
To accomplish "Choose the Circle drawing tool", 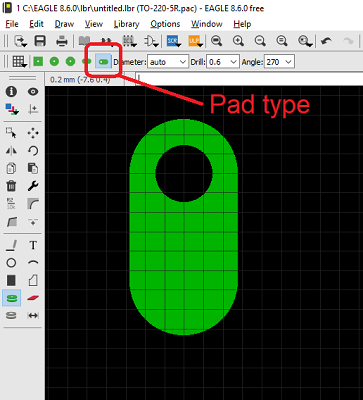I will click(x=11, y=263).
